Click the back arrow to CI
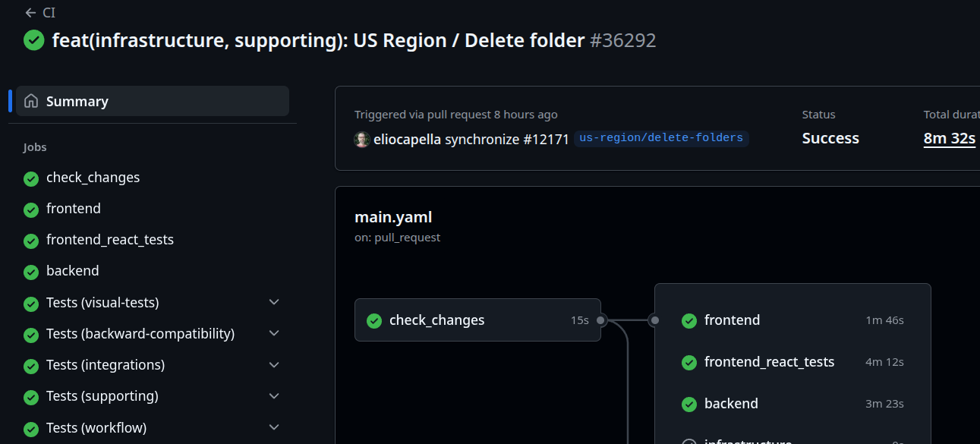Screen dimensions: 980x444 click(30, 13)
